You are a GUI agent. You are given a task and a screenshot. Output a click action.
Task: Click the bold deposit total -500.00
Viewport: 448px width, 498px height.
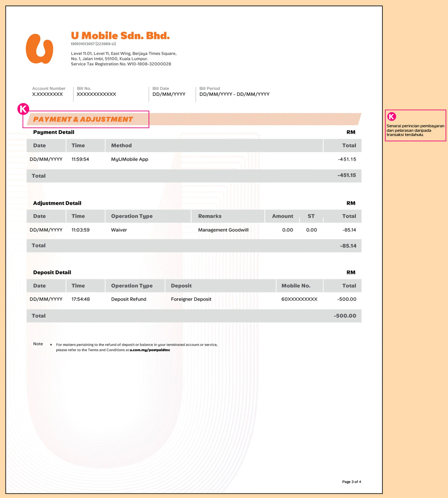pyautogui.click(x=345, y=316)
